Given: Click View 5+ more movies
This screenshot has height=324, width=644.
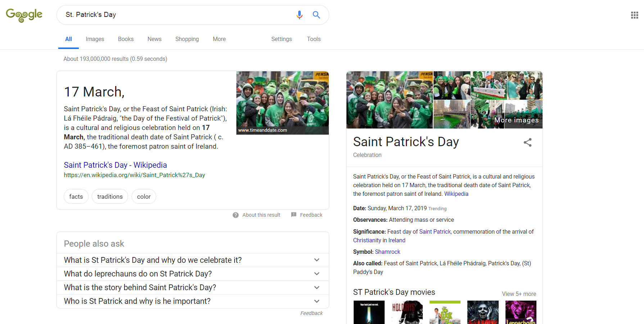Looking at the screenshot, I should [x=519, y=294].
